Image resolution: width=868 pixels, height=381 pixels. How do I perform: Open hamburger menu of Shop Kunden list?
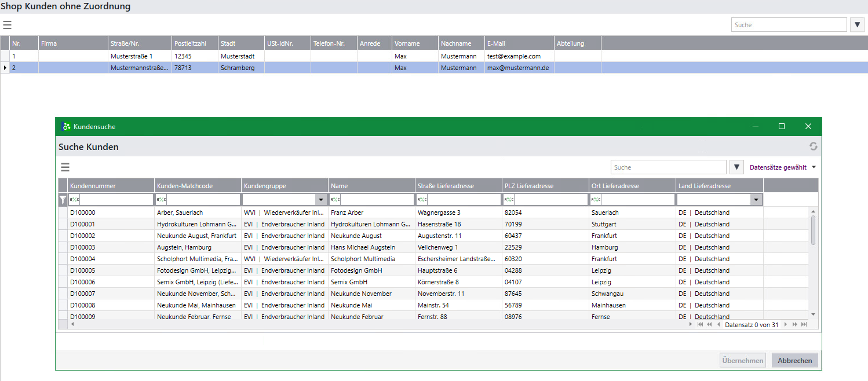(7, 25)
